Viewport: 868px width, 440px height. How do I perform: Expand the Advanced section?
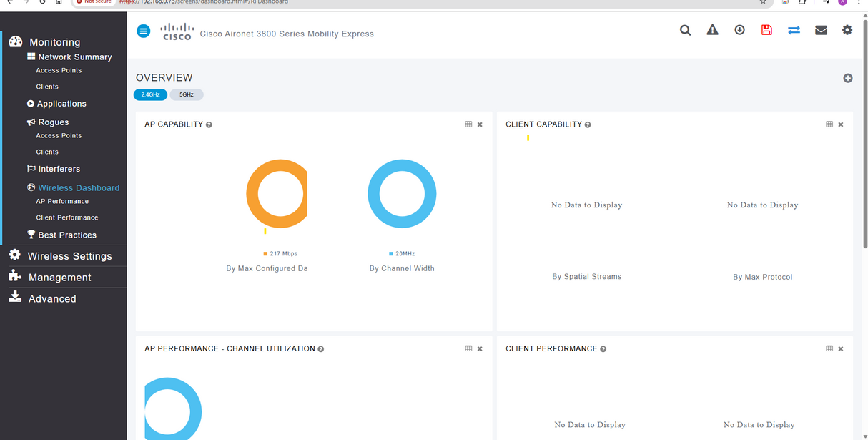coord(51,299)
